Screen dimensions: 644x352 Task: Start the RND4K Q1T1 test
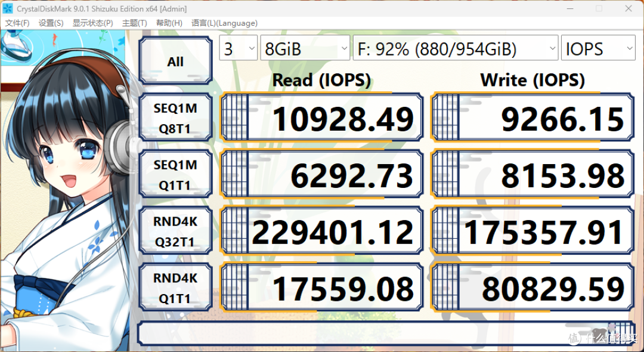point(175,288)
